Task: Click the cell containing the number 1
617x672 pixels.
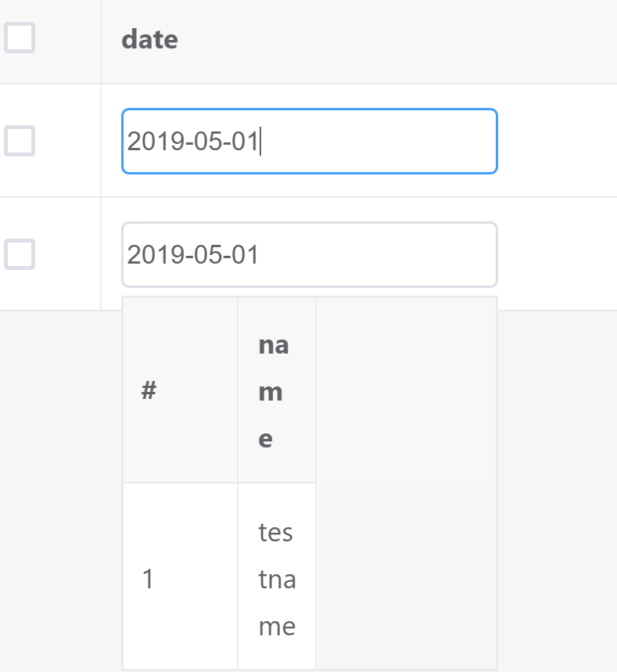Action: point(148,579)
